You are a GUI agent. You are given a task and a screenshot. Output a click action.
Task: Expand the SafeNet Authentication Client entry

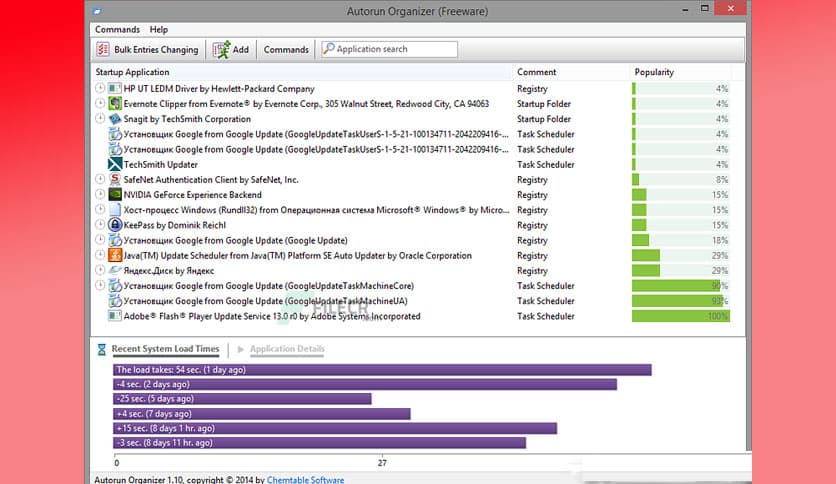(100, 179)
